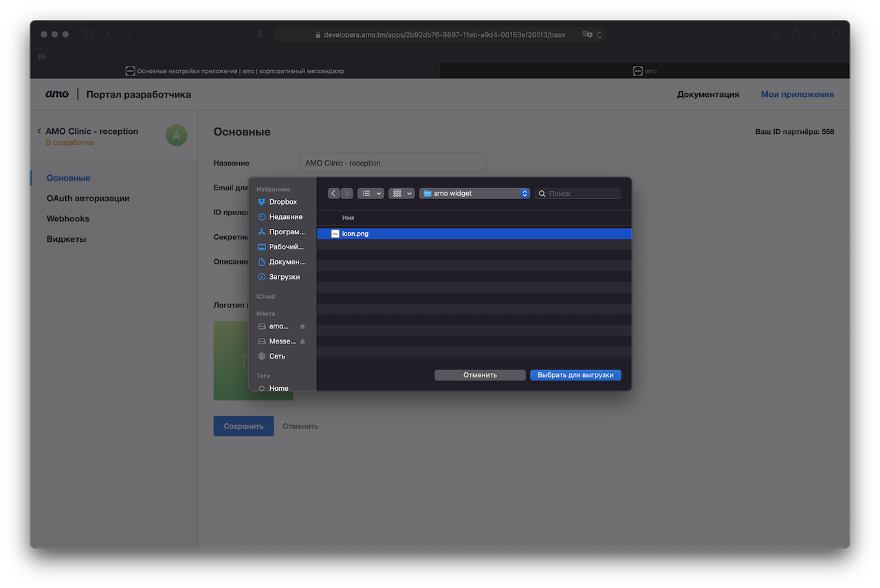Image resolution: width=880 pixels, height=588 pixels.
Task: Open the Загрузки (Downloads) sidebar folder
Action: (283, 277)
